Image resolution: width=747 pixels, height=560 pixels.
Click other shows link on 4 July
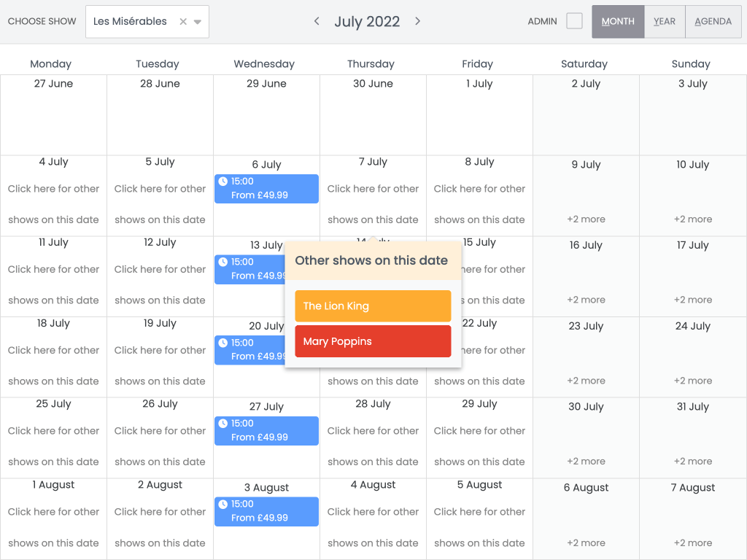pyautogui.click(x=53, y=204)
